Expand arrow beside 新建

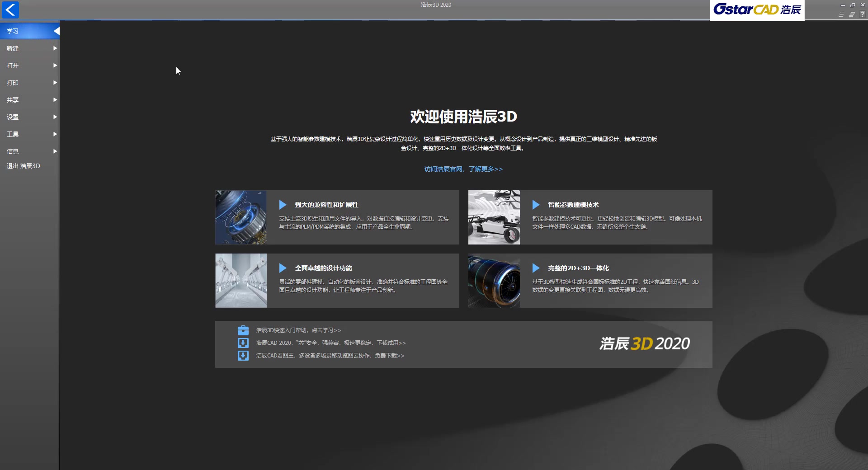(55, 48)
